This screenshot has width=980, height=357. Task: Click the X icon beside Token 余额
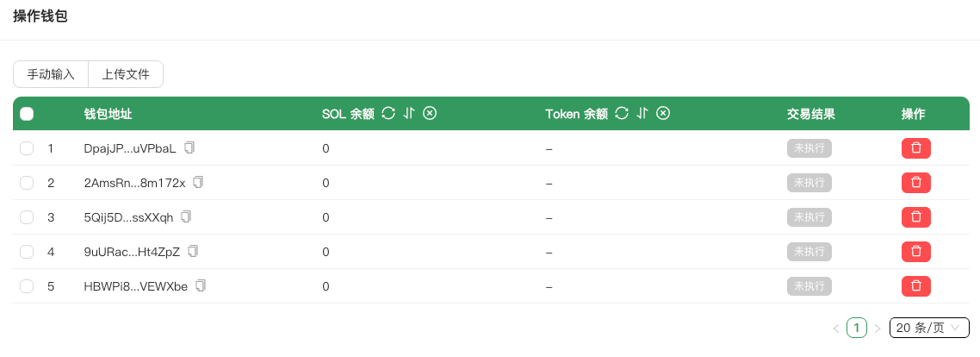(x=663, y=114)
